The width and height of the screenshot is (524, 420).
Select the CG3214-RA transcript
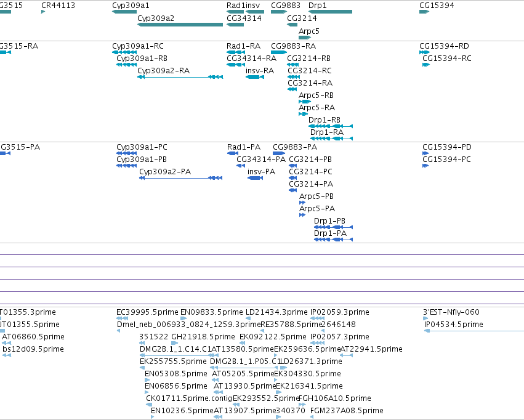(x=292, y=89)
